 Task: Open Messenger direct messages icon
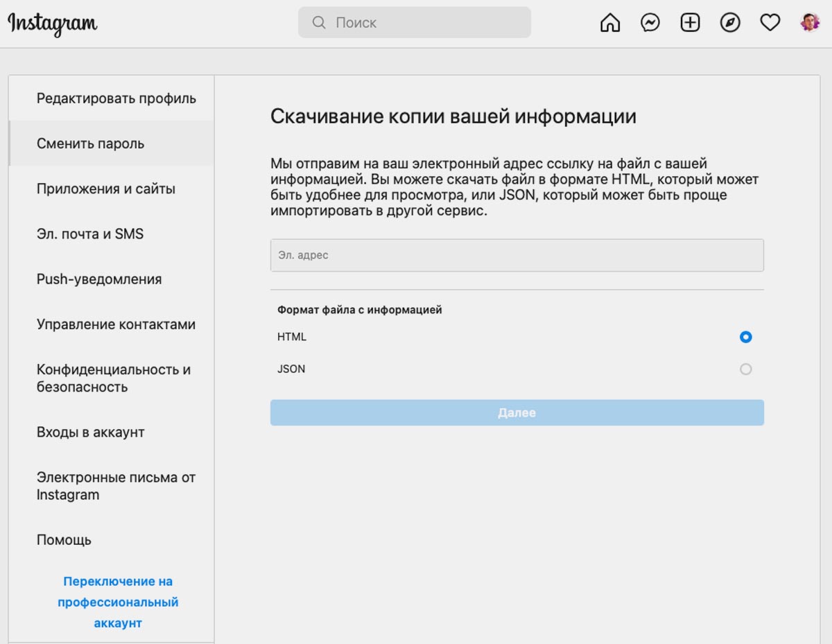point(650,23)
